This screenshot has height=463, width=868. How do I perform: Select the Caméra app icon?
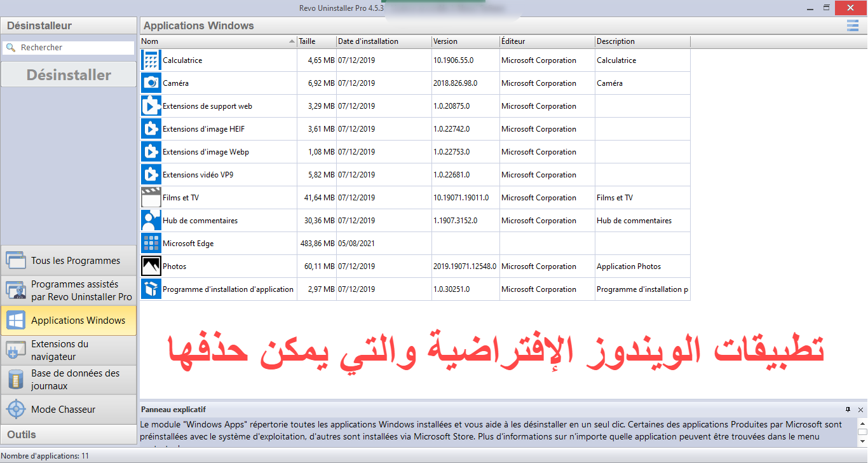pos(151,83)
